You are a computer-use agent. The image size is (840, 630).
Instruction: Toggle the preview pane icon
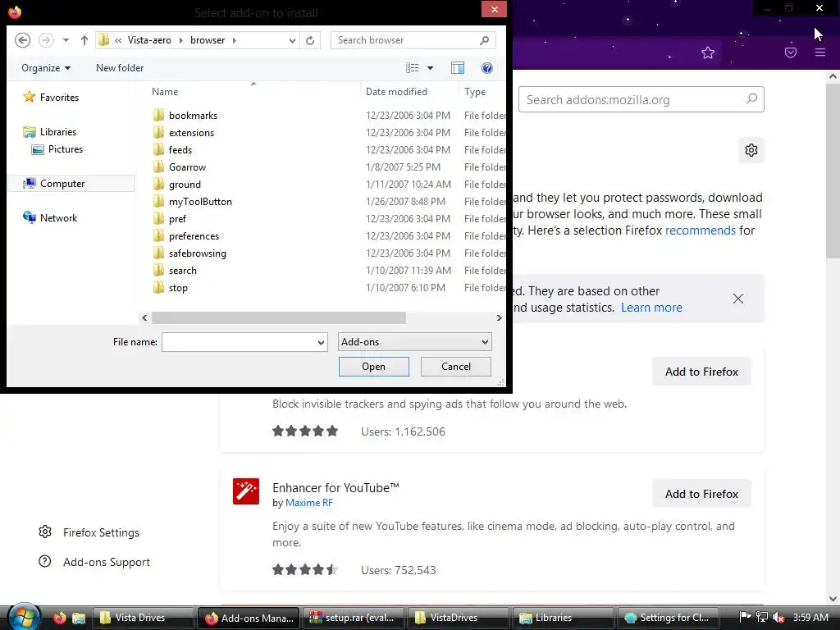[x=458, y=68]
